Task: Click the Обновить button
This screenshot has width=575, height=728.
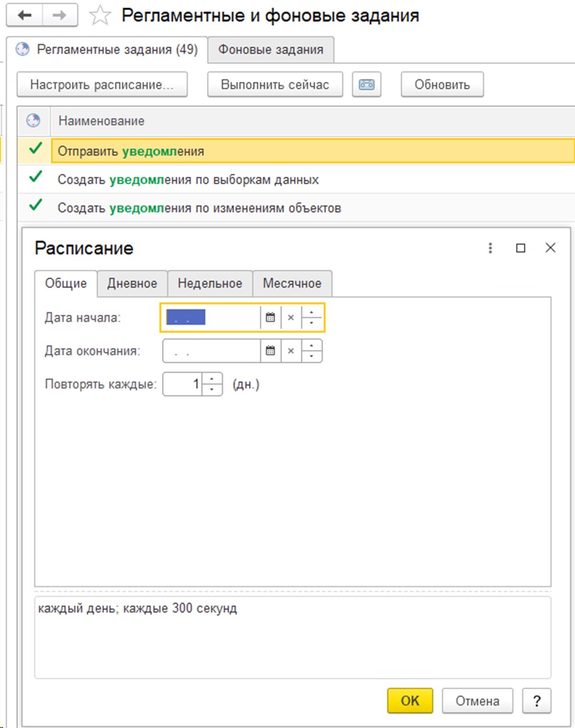Action: [x=442, y=85]
